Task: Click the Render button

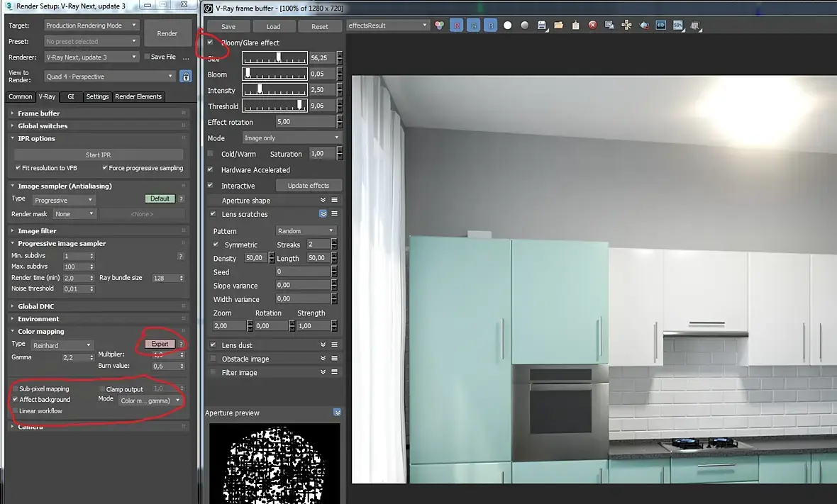Action: [x=167, y=33]
